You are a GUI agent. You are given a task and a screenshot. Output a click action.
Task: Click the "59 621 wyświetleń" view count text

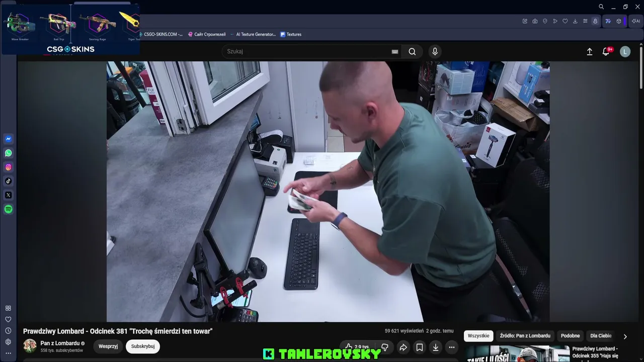coord(404,331)
